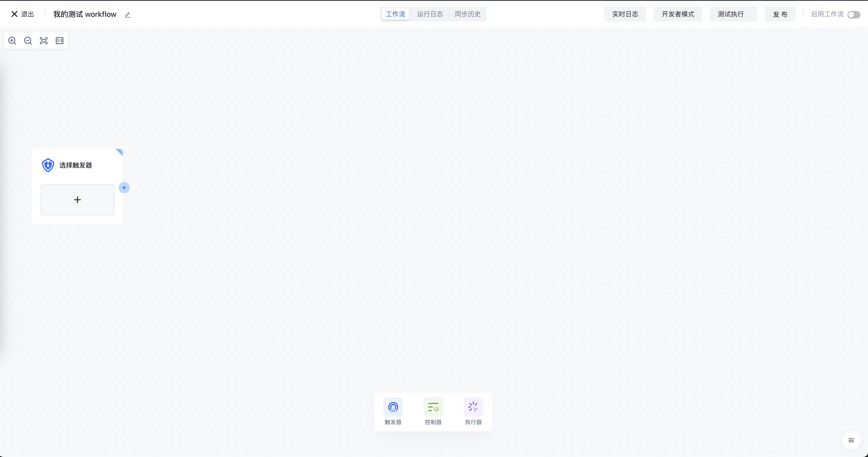The height and width of the screenshot is (457, 868).
Task: Open the grid menu icon at bottom right
Action: 851,440
